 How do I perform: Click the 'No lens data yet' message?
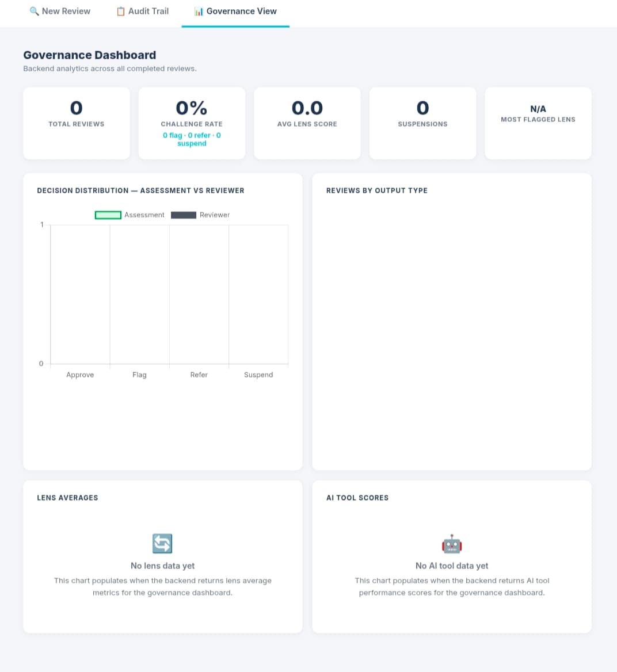(x=162, y=566)
